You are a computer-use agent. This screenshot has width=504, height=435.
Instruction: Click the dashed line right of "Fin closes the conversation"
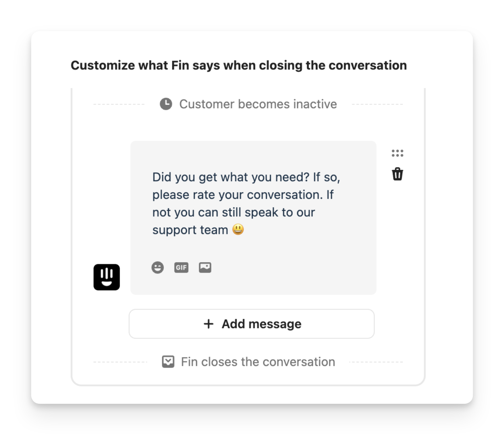coord(376,362)
